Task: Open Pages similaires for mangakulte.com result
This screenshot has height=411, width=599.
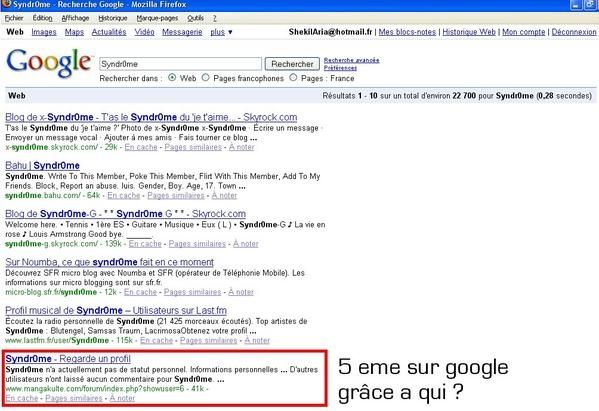Action: [74, 398]
